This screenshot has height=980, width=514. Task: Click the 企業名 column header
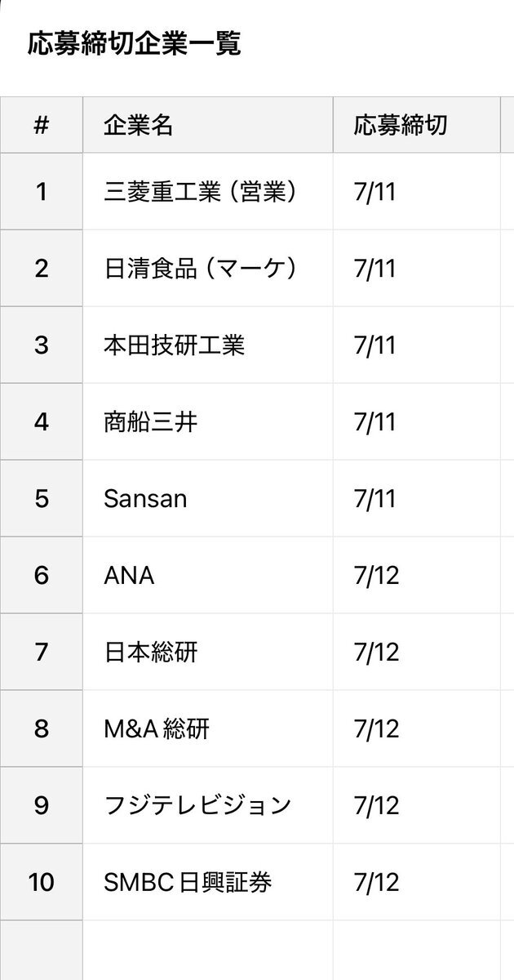tap(208, 125)
